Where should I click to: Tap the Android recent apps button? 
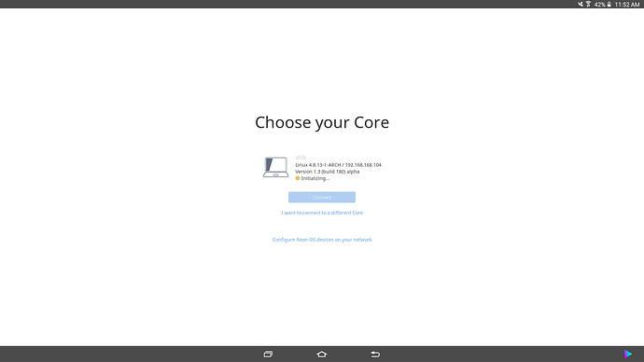click(x=268, y=354)
